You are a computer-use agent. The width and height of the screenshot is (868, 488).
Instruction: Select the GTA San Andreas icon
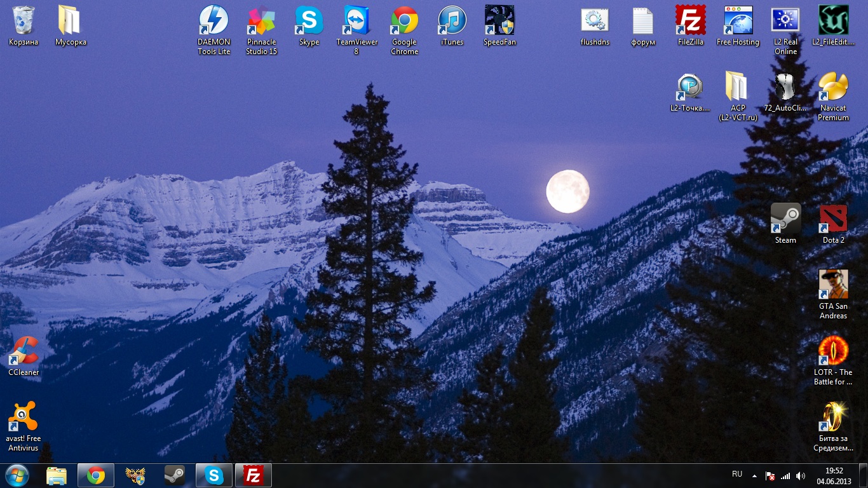click(x=834, y=294)
